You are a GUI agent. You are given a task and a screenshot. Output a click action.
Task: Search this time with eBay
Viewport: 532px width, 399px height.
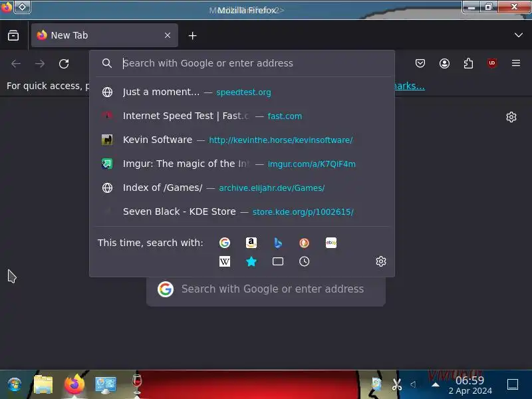coord(331,243)
